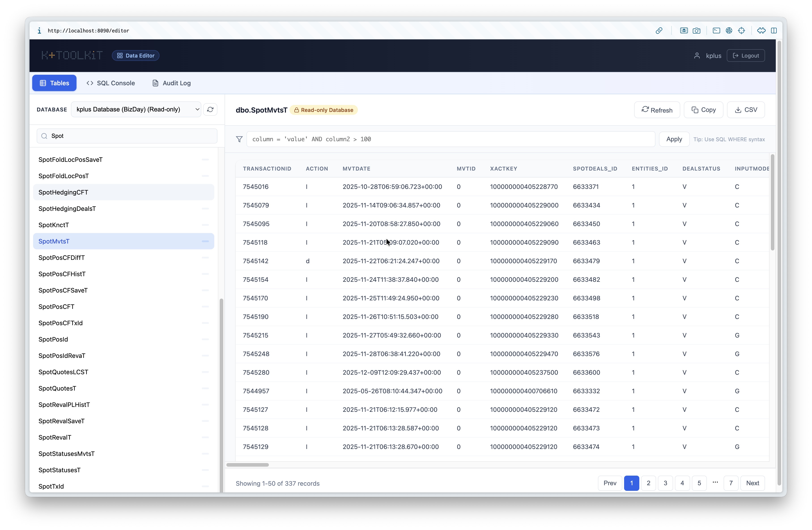The height and width of the screenshot is (530, 812).
Task: Switch to the Audit Log view
Action: (171, 83)
